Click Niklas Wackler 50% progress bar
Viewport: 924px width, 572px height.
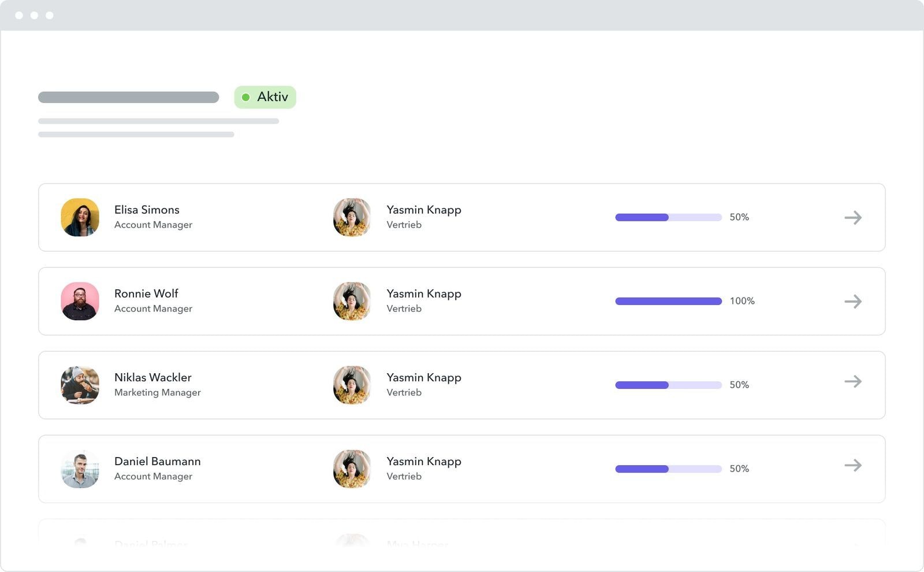coord(668,385)
